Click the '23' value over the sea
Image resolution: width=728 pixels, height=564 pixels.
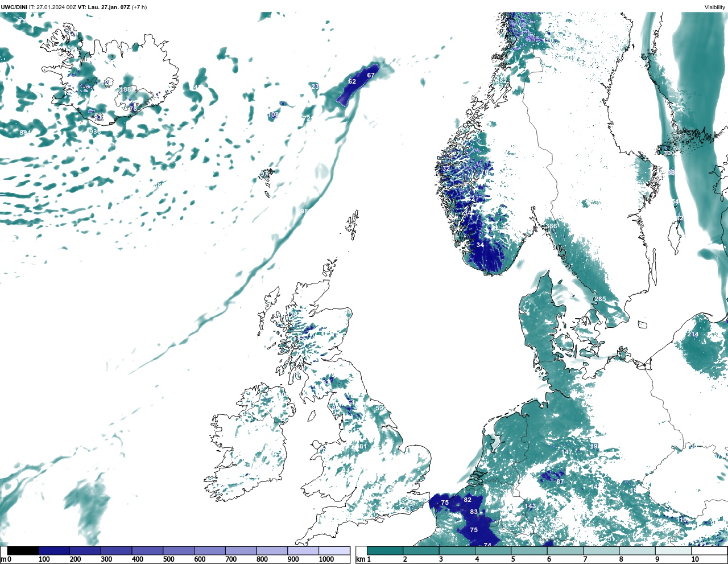[x=315, y=87]
